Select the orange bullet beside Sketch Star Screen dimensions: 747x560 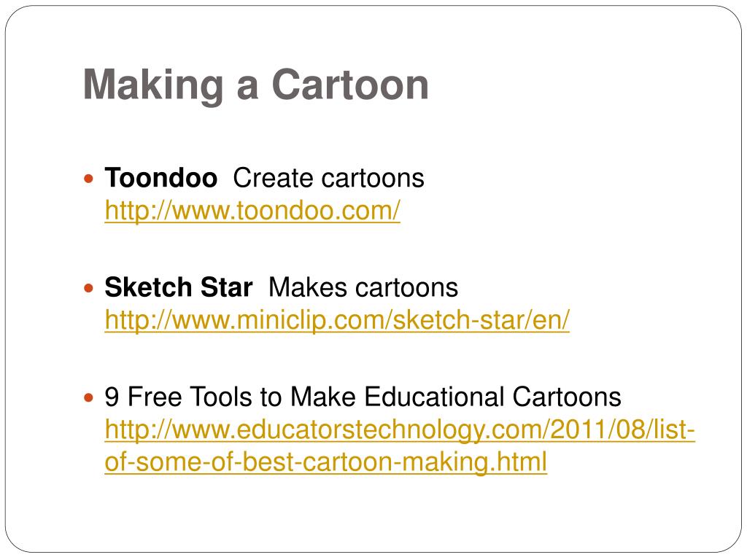[88, 288]
